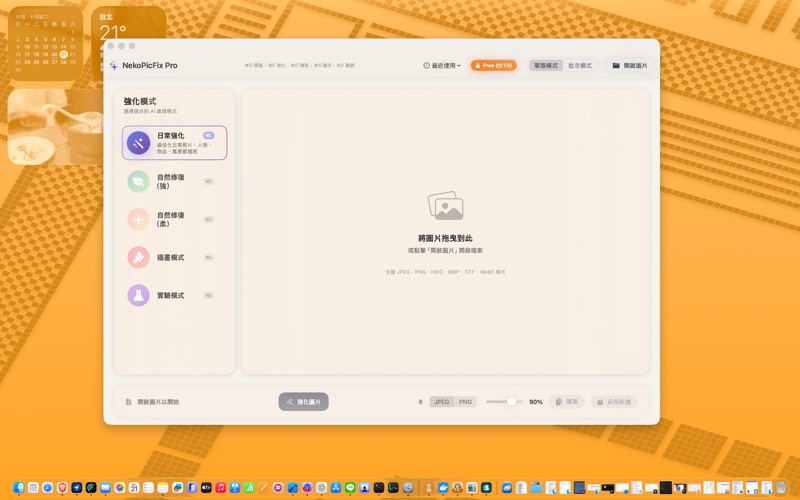Image resolution: width=800 pixels, height=500 pixels.
Task: Click the 另存新檔 save as button
Action: tap(614, 402)
